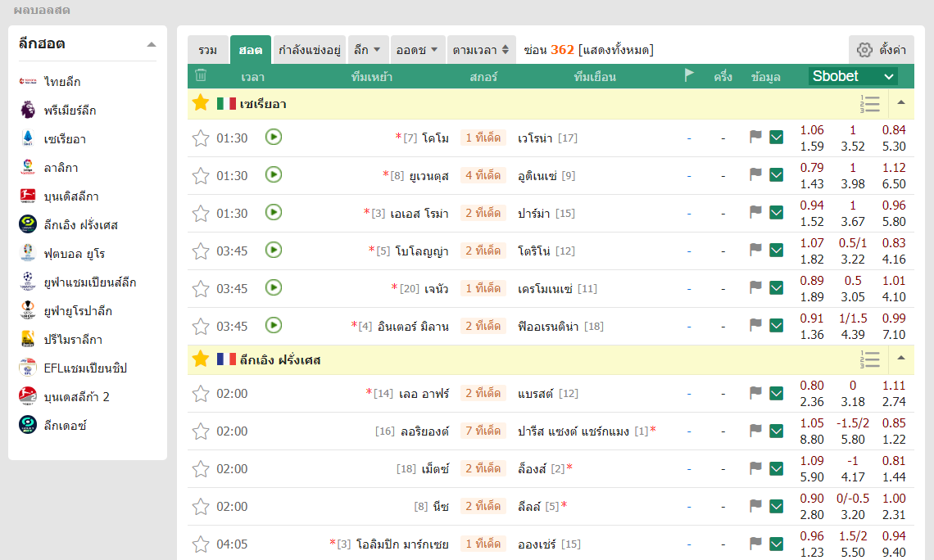The image size is (934, 560).
Task: Select the กำลังแข่งอยู่ tab
Action: [x=310, y=50]
